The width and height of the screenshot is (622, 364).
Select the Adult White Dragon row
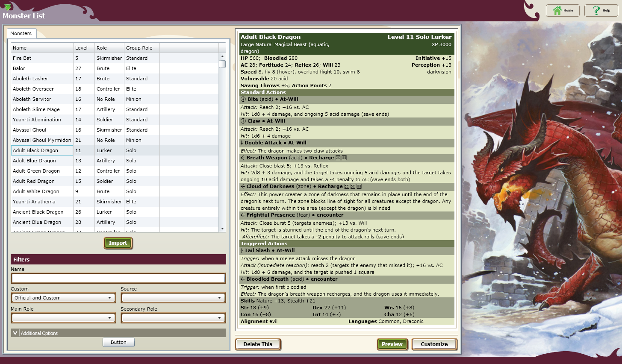(115, 191)
